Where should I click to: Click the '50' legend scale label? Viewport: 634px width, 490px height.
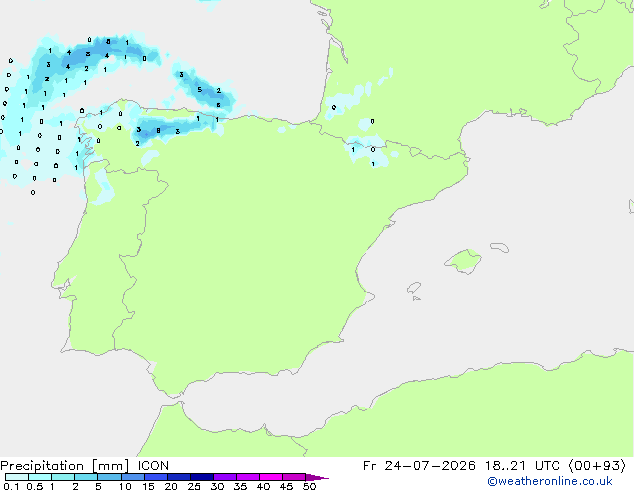click(x=309, y=486)
